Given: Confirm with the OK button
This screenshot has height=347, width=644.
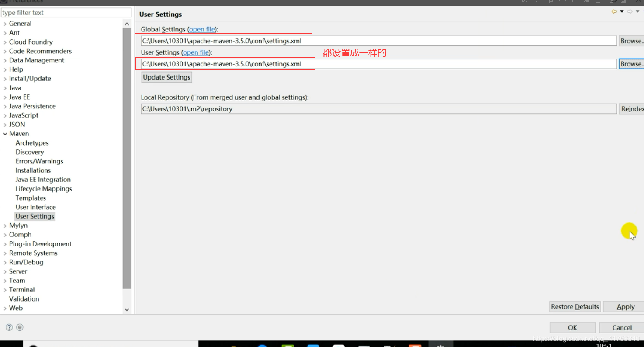Looking at the screenshot, I should 572,328.
